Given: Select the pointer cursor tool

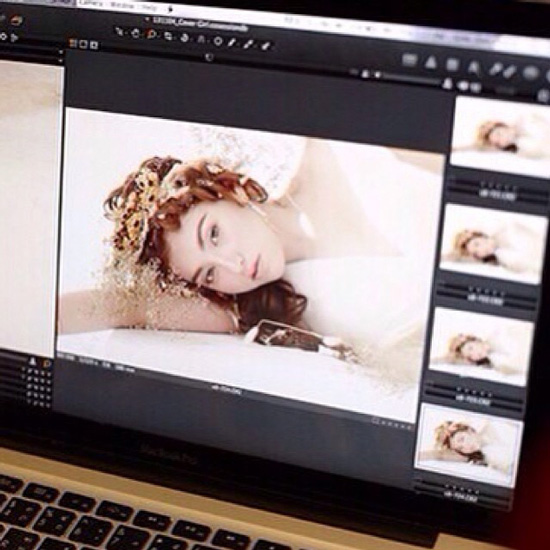Looking at the screenshot, I should 120,32.
